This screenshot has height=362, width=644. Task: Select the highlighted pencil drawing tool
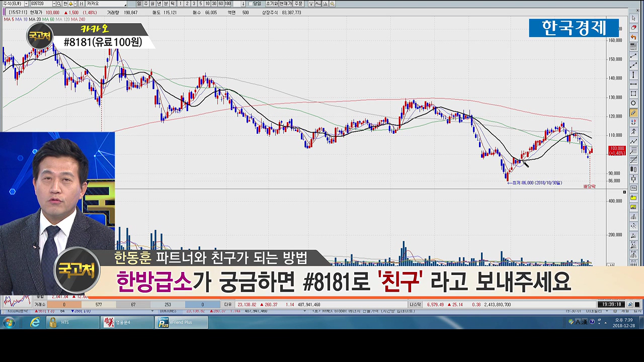(x=634, y=113)
